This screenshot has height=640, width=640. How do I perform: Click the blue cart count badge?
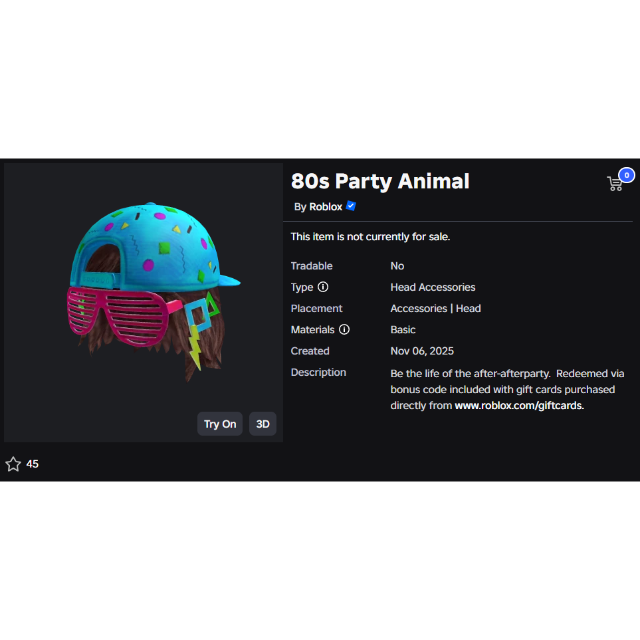click(x=627, y=176)
